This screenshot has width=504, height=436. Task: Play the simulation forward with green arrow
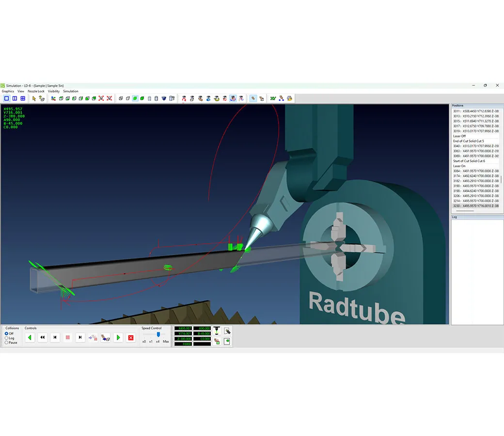tap(118, 338)
